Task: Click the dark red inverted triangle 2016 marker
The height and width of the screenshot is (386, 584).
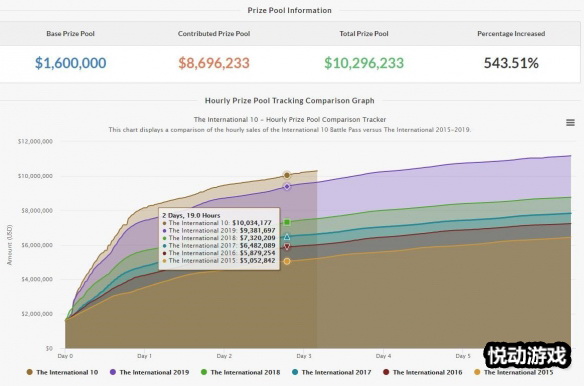Action: pyautogui.click(x=287, y=247)
